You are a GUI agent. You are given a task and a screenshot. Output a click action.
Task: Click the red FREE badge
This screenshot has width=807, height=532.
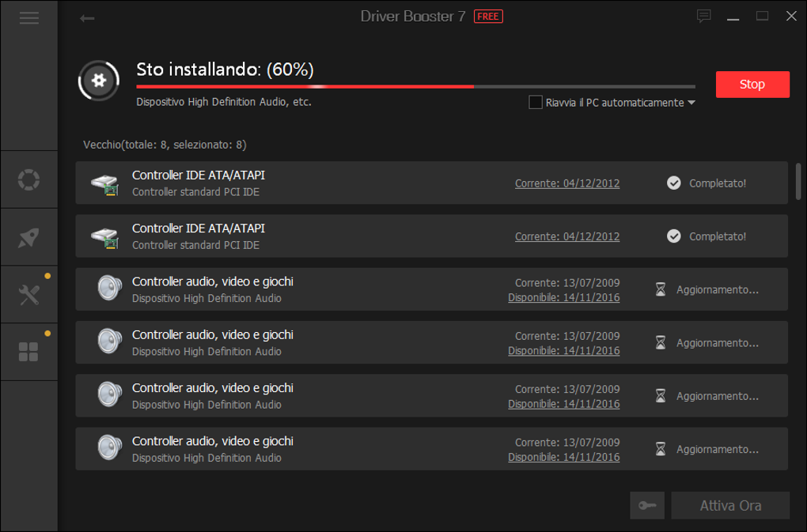click(x=488, y=17)
